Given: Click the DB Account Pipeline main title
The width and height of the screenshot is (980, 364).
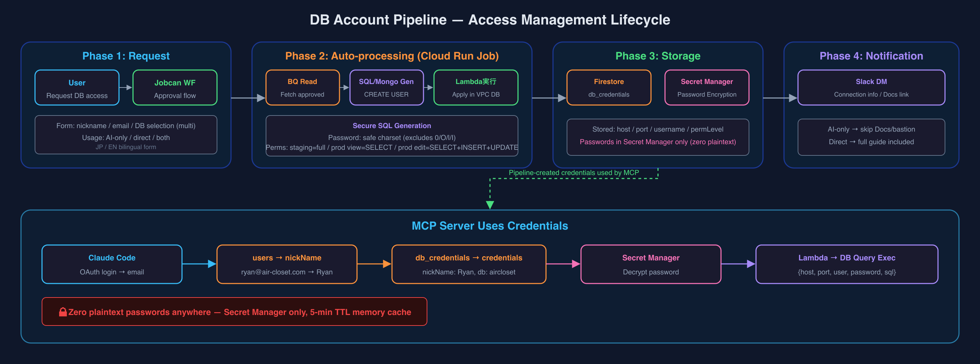Looking at the screenshot, I should tap(490, 20).
